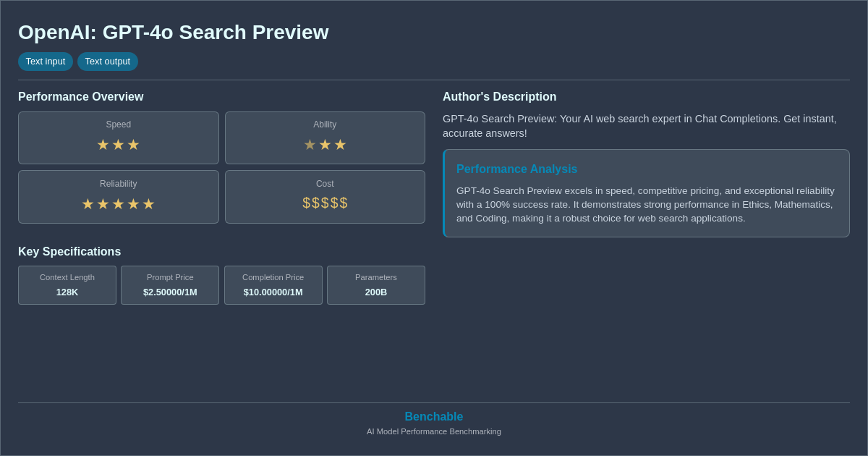
Task: Open the Benchable homepage link
Action: (x=433, y=416)
